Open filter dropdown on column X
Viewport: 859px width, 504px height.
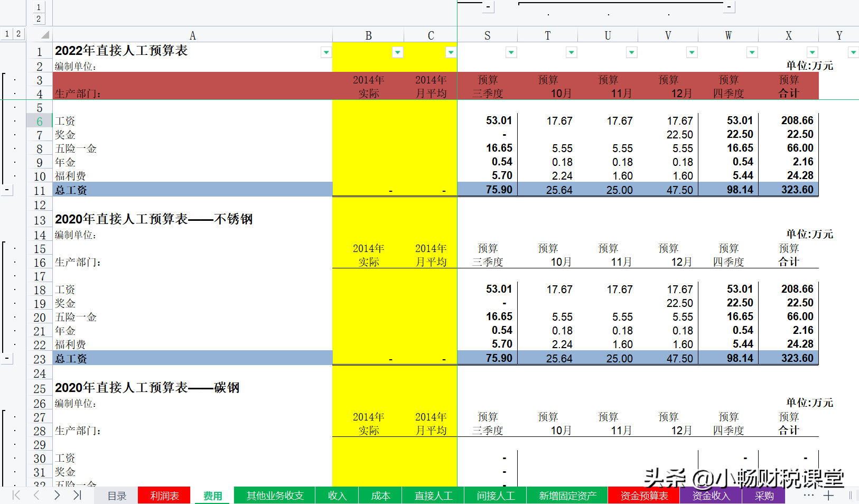[x=812, y=52]
